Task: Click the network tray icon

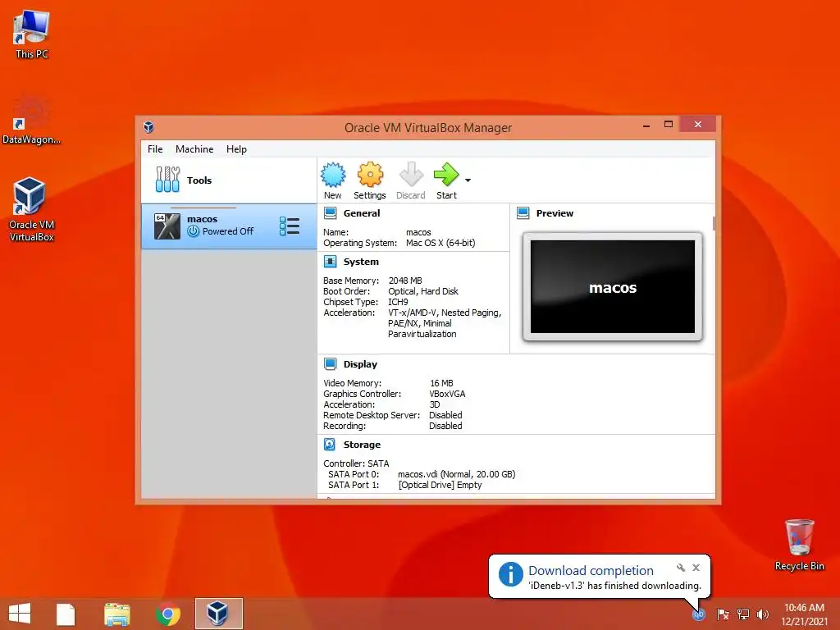Action: pyautogui.click(x=743, y=614)
